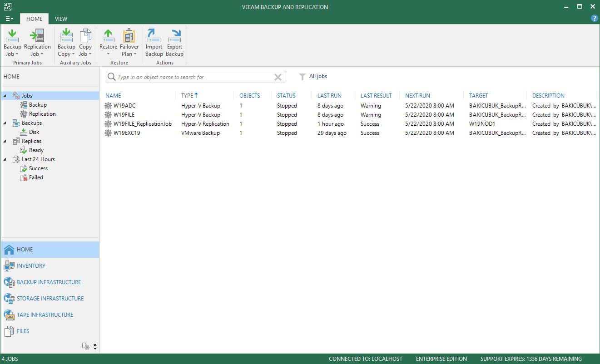
Task: Open the Failover Plan ribbon button
Action: pyautogui.click(x=129, y=43)
